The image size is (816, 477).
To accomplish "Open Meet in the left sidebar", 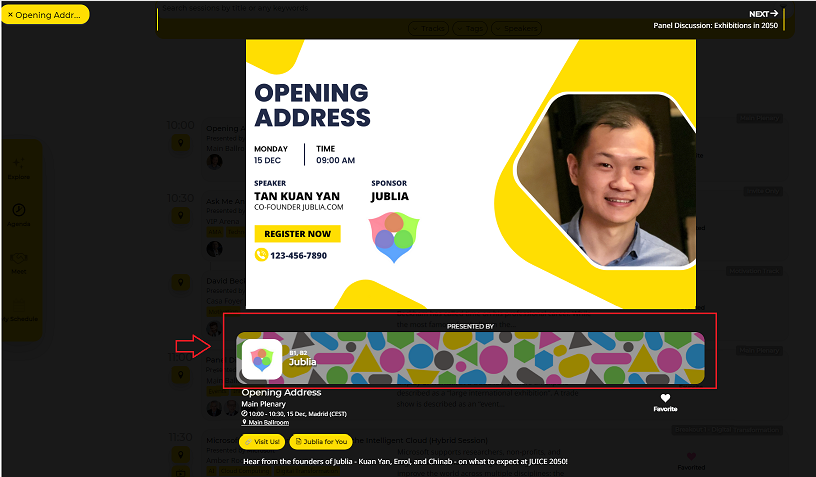I will pos(19,262).
